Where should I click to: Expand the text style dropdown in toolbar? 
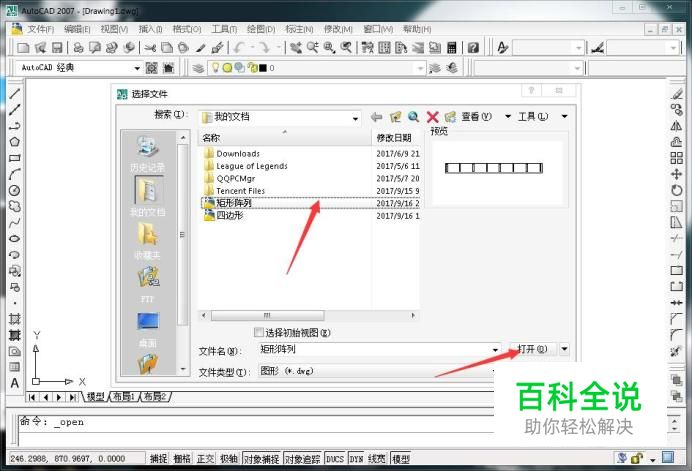579,47
